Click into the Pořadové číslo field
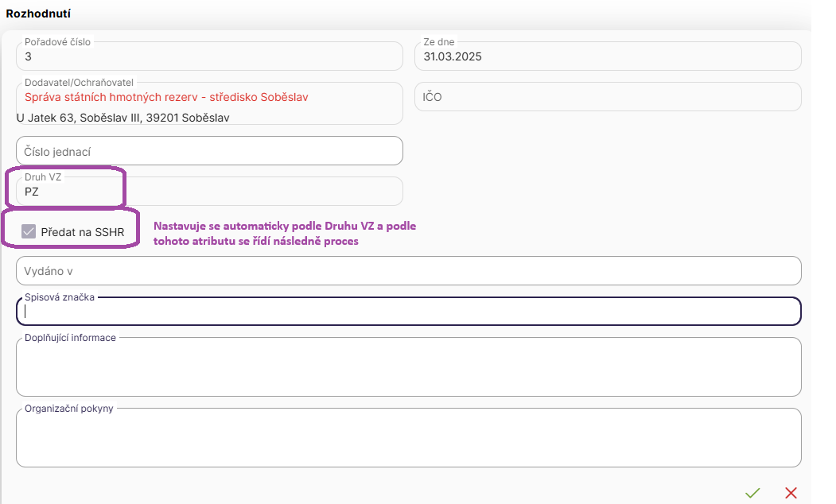836x504 pixels. [209, 56]
